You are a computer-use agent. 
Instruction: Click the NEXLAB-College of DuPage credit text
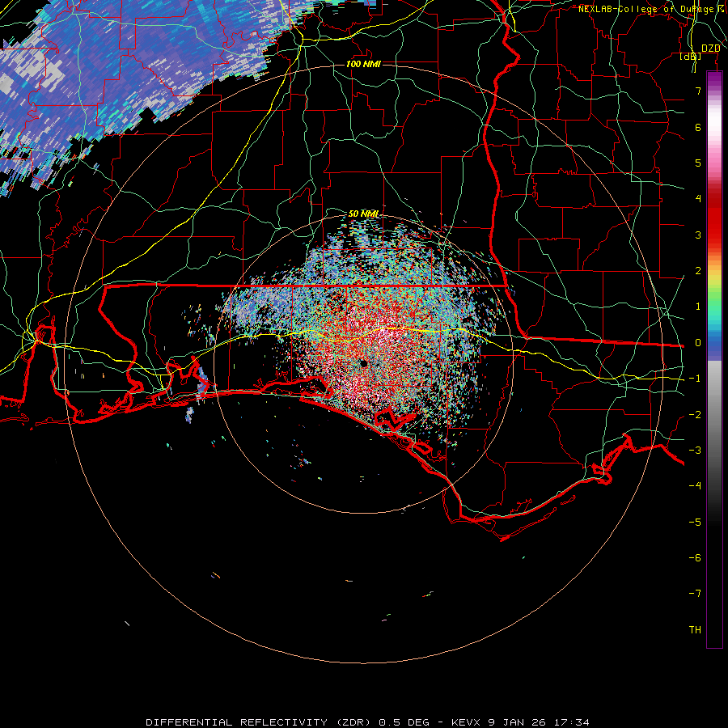coord(649,9)
